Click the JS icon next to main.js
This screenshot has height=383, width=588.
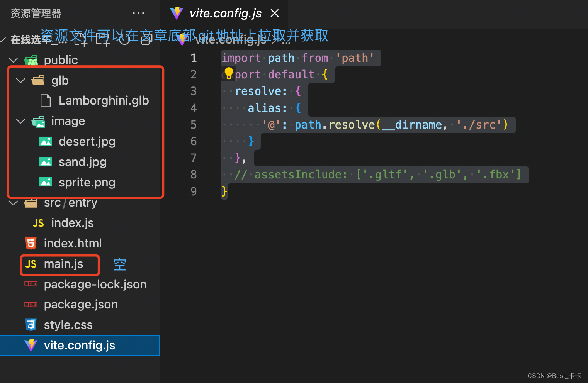click(x=31, y=264)
